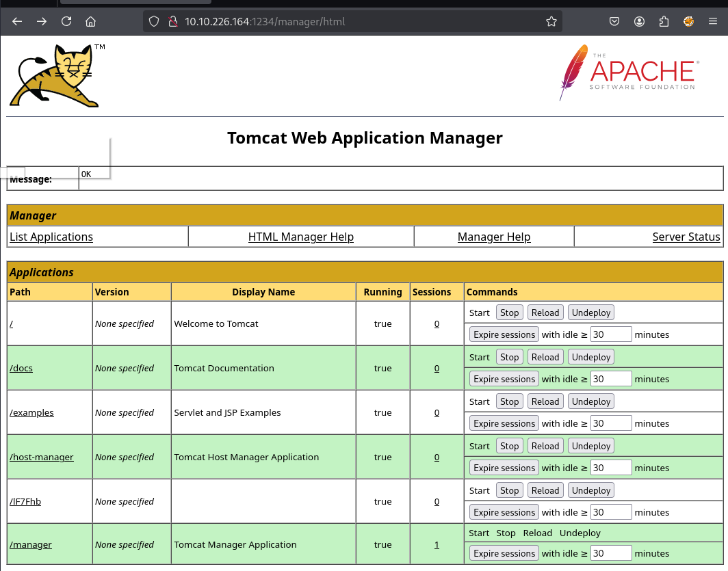Edit idle minutes field for /manager
728x571 pixels.
pos(611,553)
